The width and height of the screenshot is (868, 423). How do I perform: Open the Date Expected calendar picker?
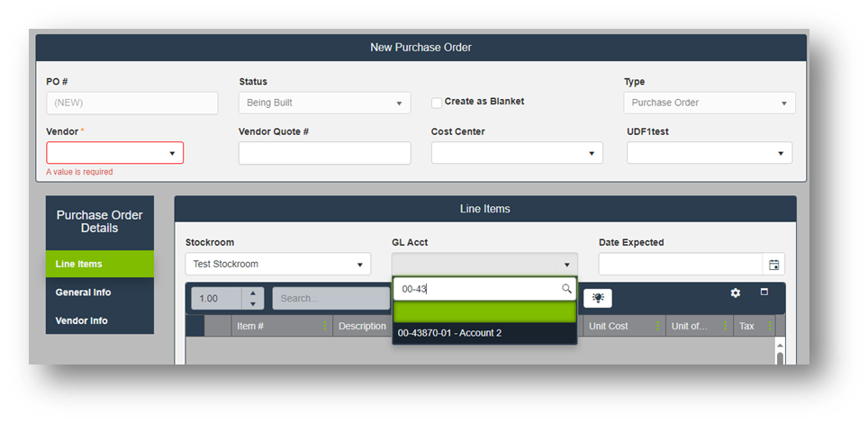coord(773,265)
